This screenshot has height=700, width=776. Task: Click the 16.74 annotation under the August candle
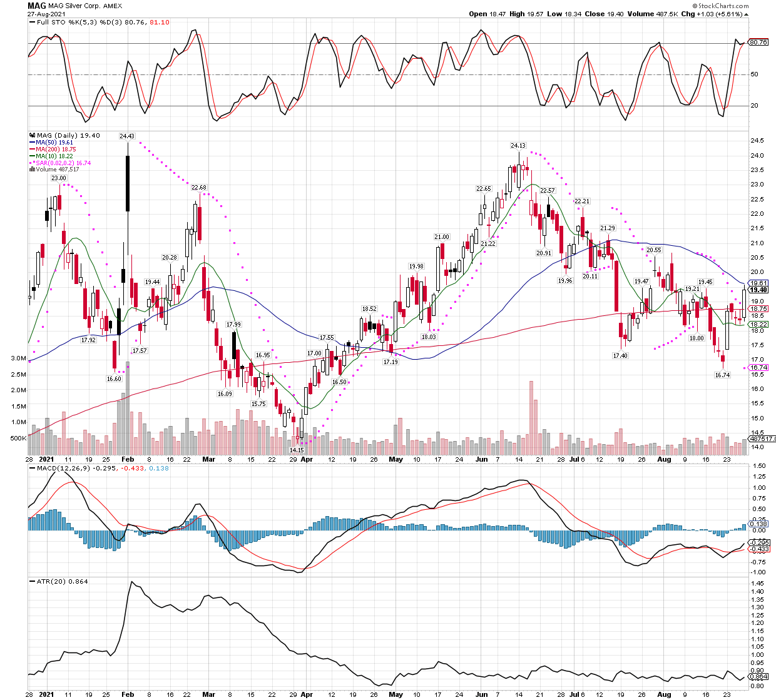point(722,375)
